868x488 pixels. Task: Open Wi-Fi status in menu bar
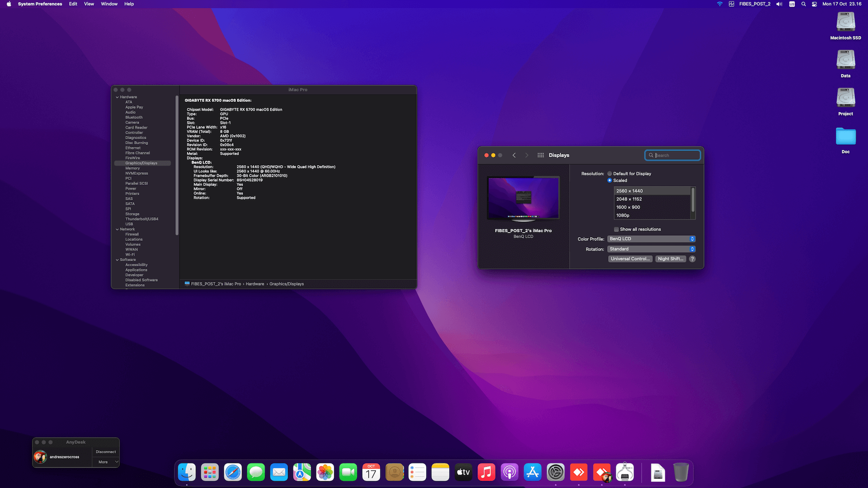click(720, 4)
